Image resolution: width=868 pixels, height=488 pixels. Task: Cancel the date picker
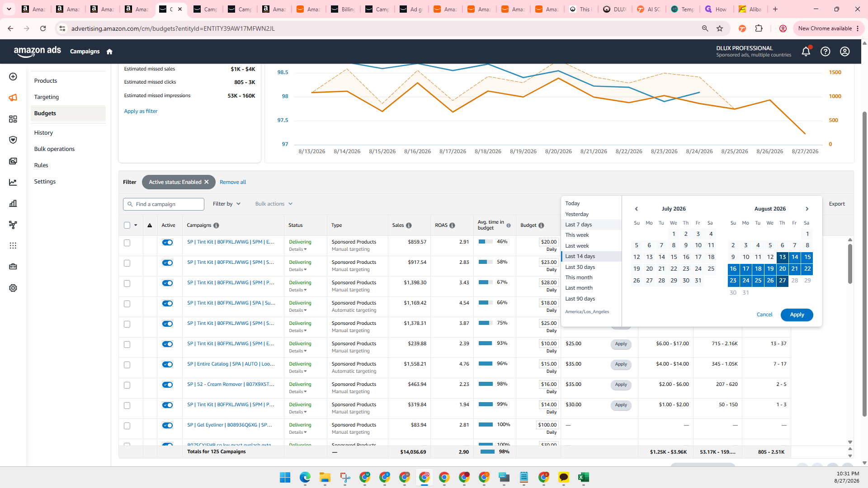(764, 315)
